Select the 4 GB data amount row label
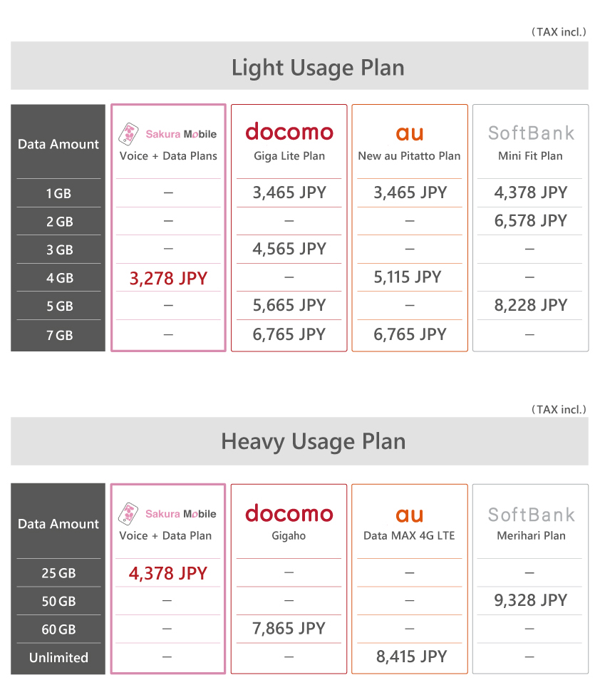Image resolution: width=600 pixels, height=700 pixels. click(59, 278)
